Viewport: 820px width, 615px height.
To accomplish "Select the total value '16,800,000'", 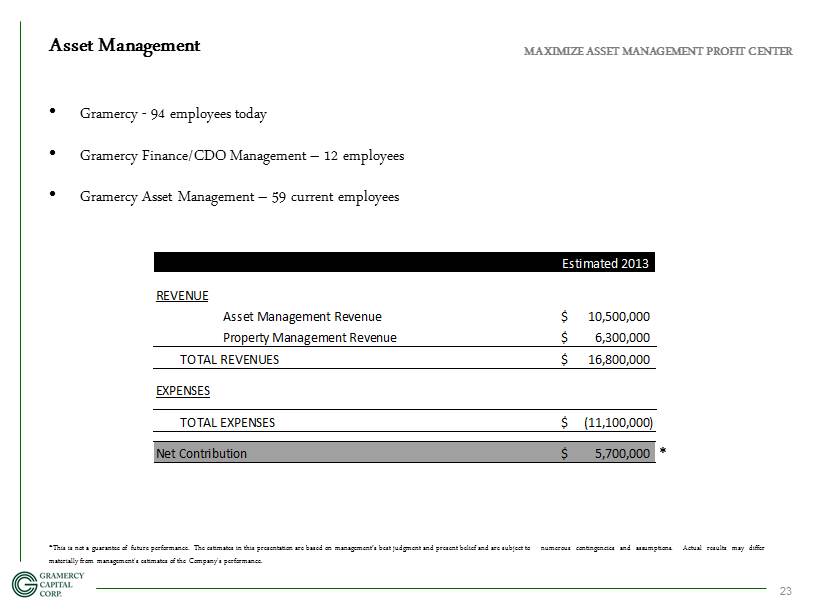I will click(619, 360).
